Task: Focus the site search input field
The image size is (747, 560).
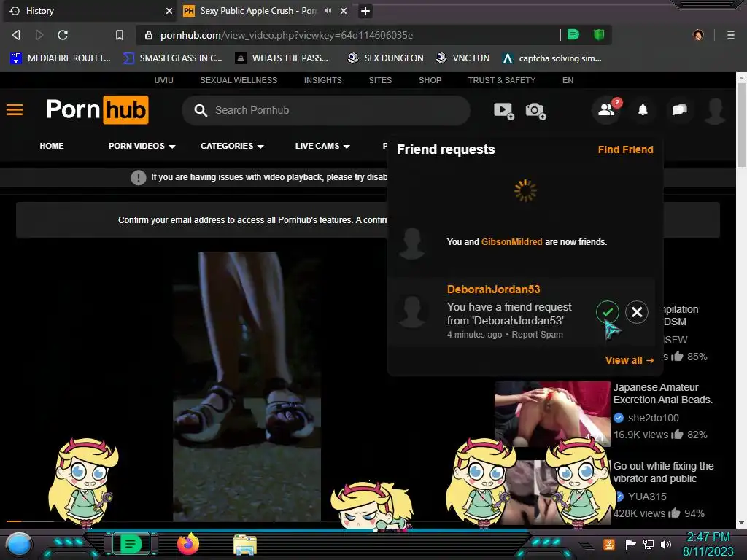Action: [326, 111]
